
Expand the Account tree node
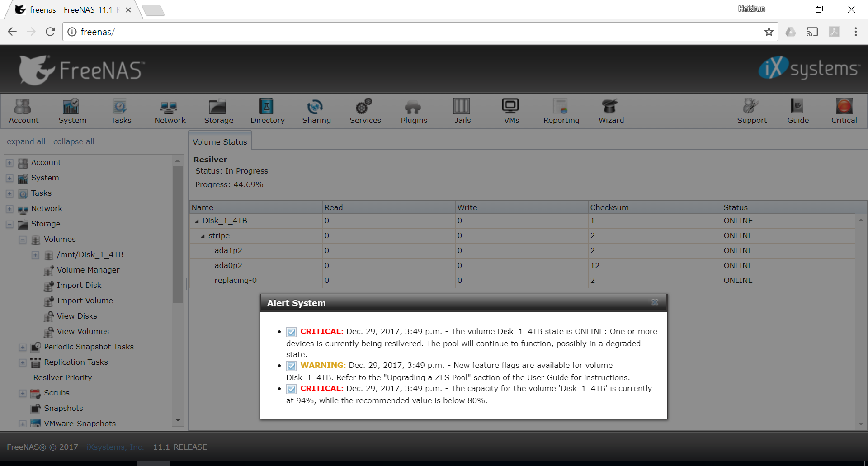(x=9, y=163)
